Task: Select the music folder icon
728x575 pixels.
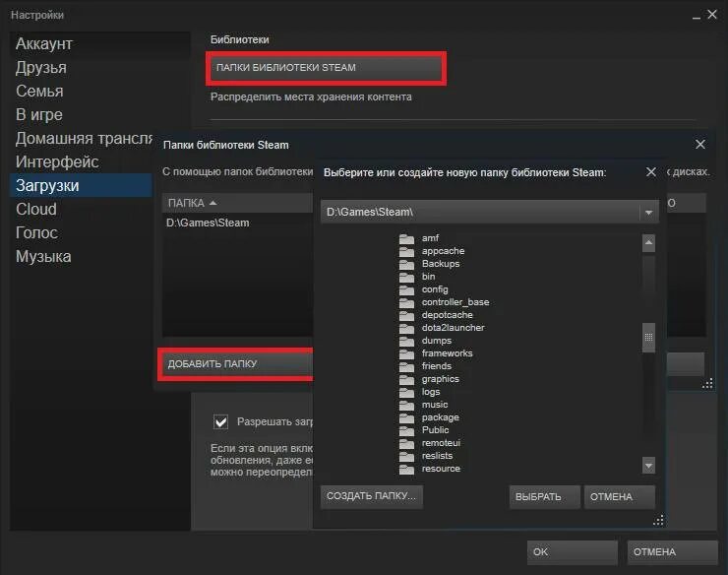Action: point(406,405)
